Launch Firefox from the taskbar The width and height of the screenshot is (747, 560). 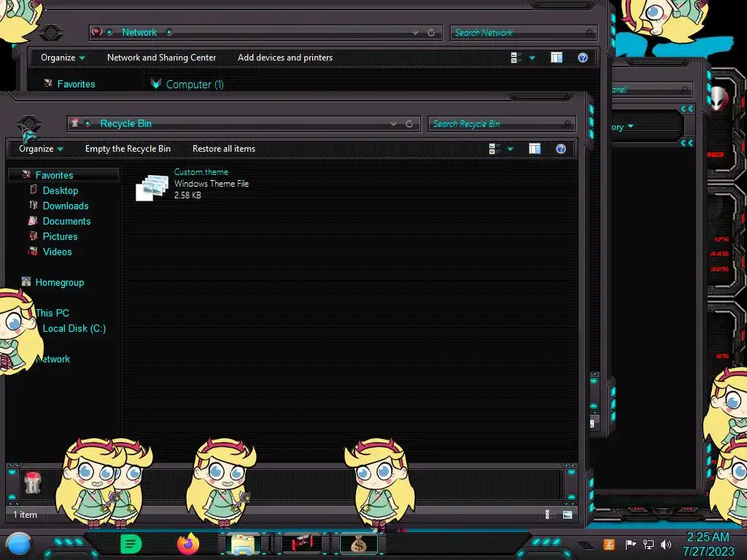click(188, 544)
